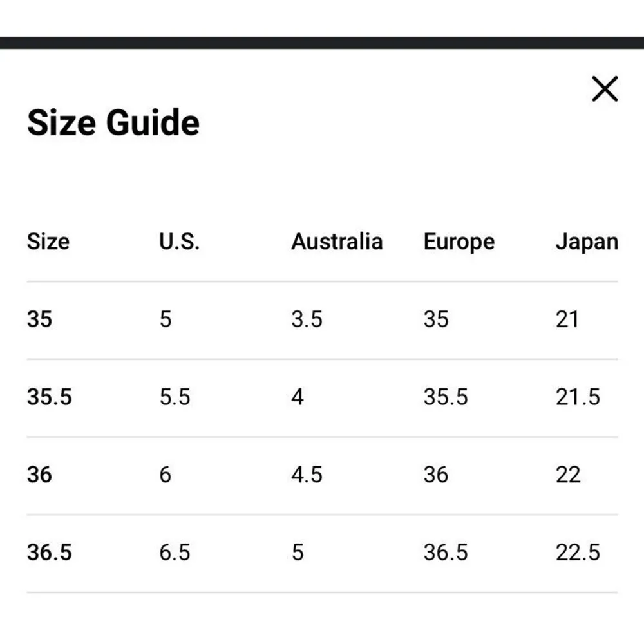Select the Europe column header
Viewport: 644px width, 644px height.
pyautogui.click(x=459, y=241)
